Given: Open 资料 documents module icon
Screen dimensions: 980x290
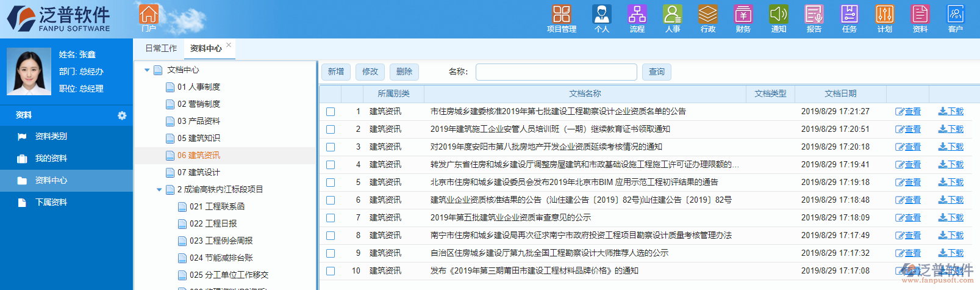Looking at the screenshot, I should pos(920,18).
